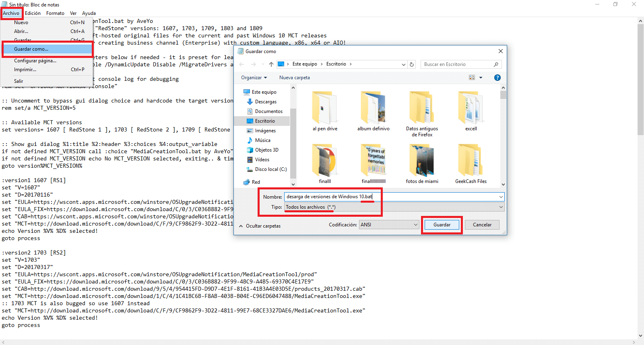
Task: Open the Codificación ANSI dropdown
Action: pos(389,225)
